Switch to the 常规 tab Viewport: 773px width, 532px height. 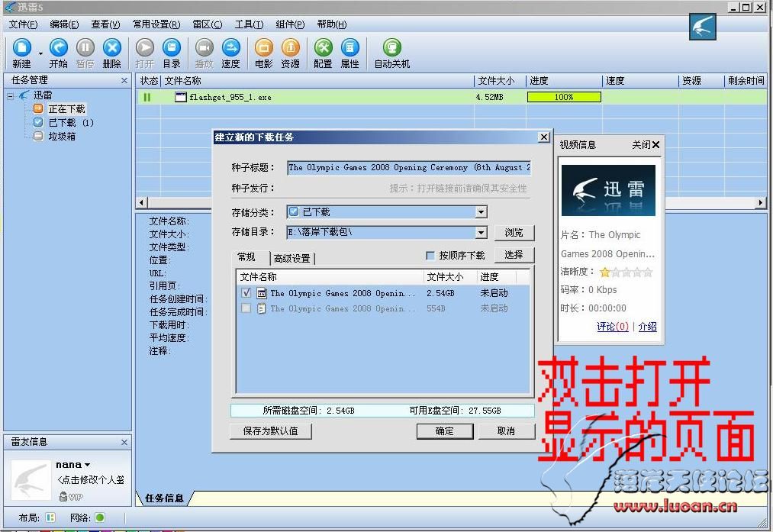(x=246, y=257)
